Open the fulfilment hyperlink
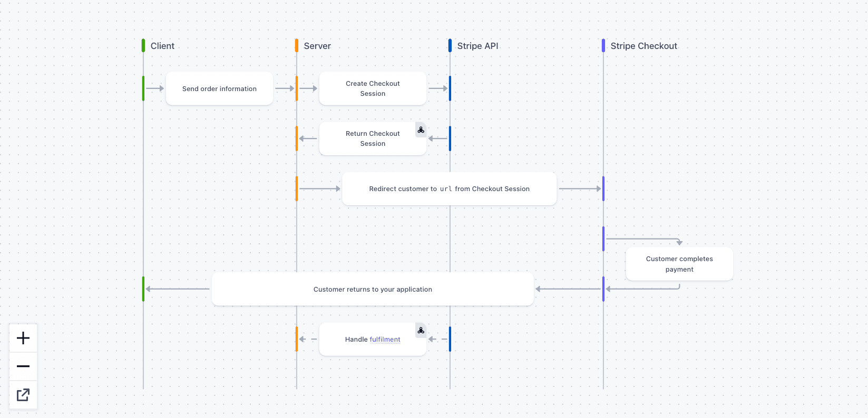Viewport: 868px width, 418px height. point(385,339)
